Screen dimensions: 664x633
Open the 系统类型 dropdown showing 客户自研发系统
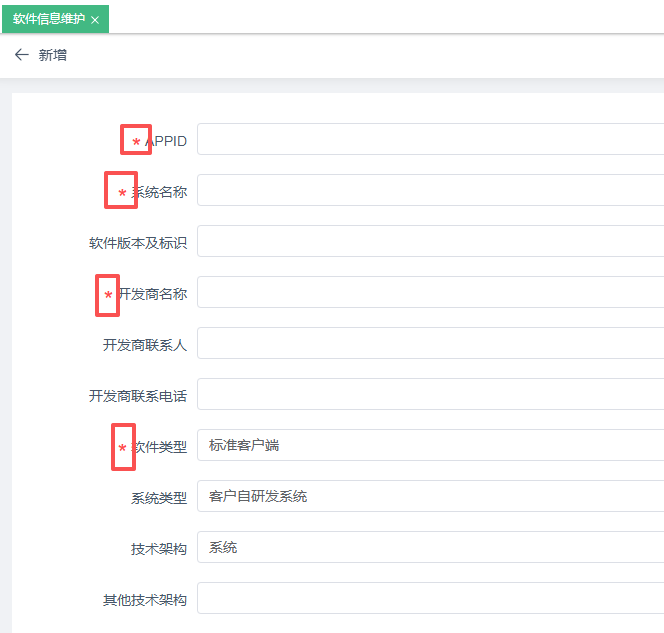[x=430, y=496]
